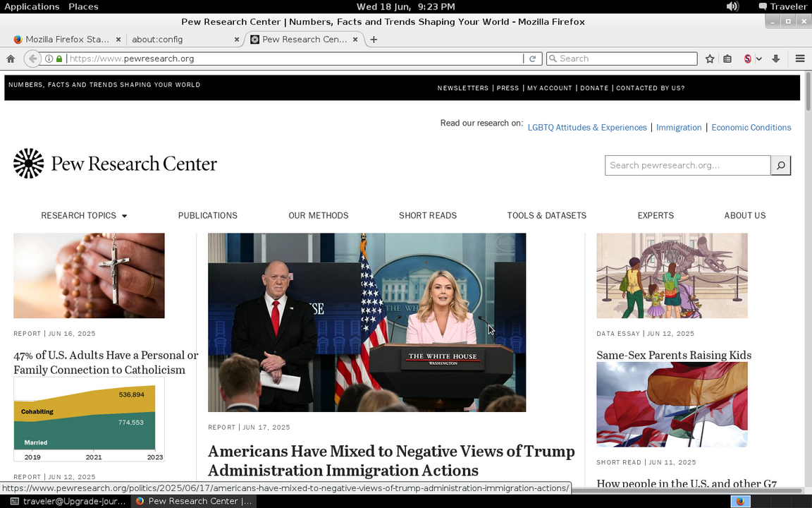Screen dimensions: 812x508
Task: Click the Pew Research Center sunburst logo
Action: 28,163
